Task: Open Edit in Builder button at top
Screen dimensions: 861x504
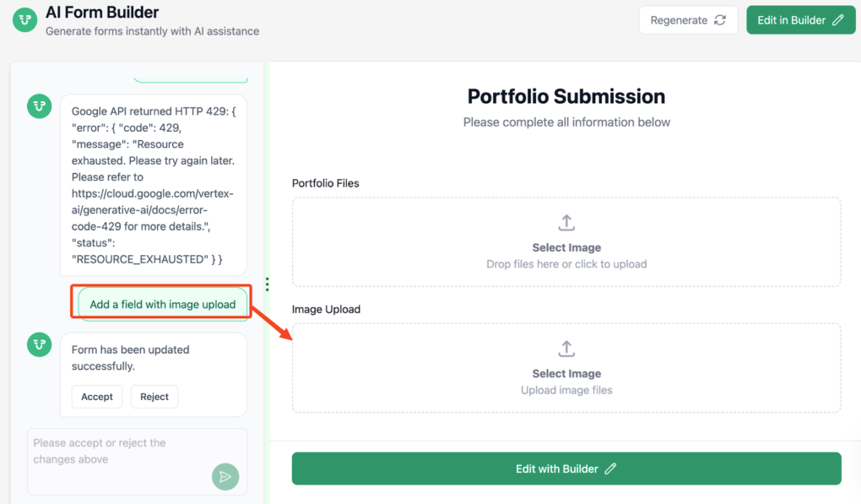Action: point(800,20)
